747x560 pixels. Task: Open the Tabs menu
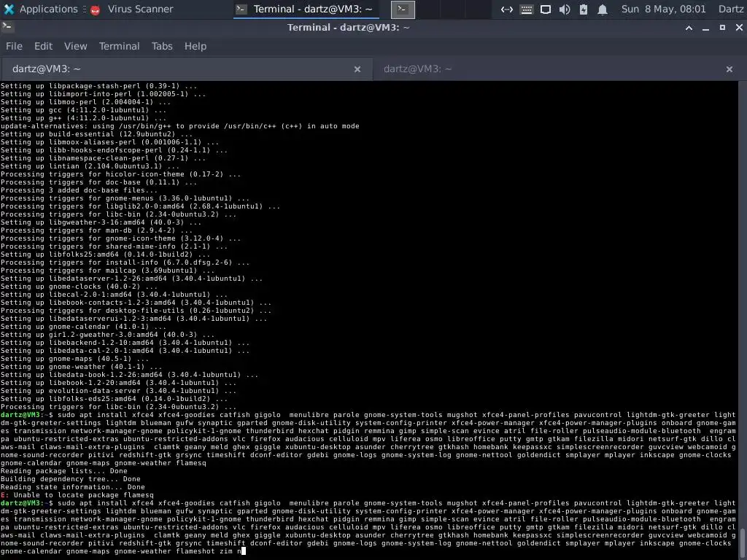[162, 46]
